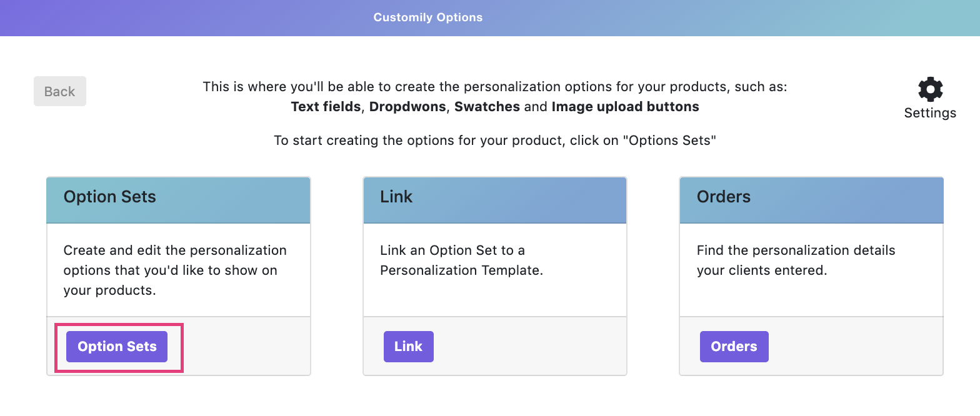The image size is (980, 416).
Task: Click the Option Sets card description text
Action: point(175,270)
